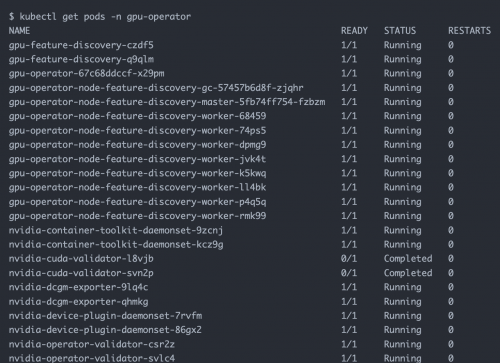Screen dimensions: 500x363
Task: Click the RESTARTS column header
Action: click(x=469, y=31)
